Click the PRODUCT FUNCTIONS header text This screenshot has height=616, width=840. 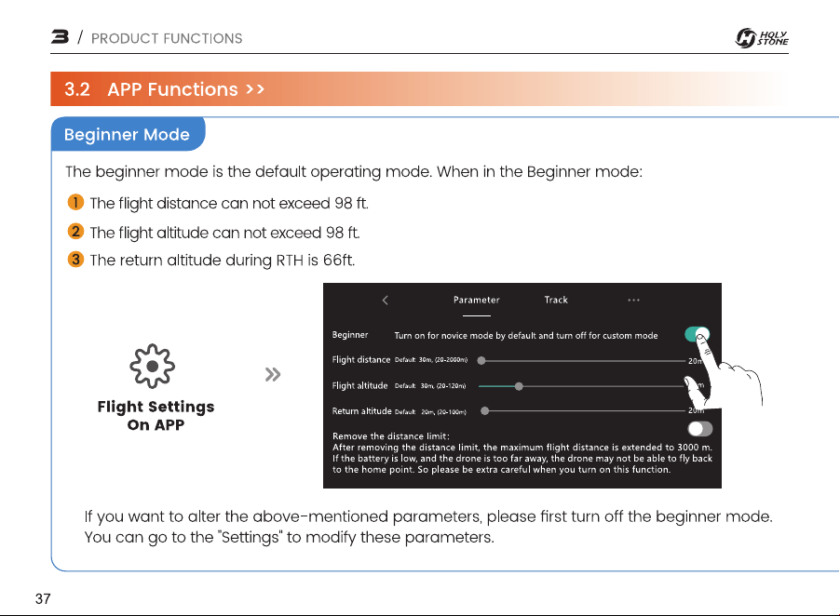click(167, 38)
